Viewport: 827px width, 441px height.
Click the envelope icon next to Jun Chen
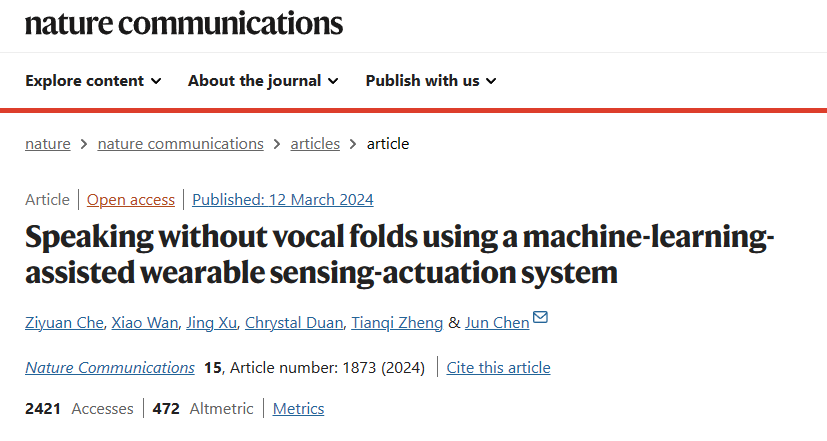click(x=540, y=317)
